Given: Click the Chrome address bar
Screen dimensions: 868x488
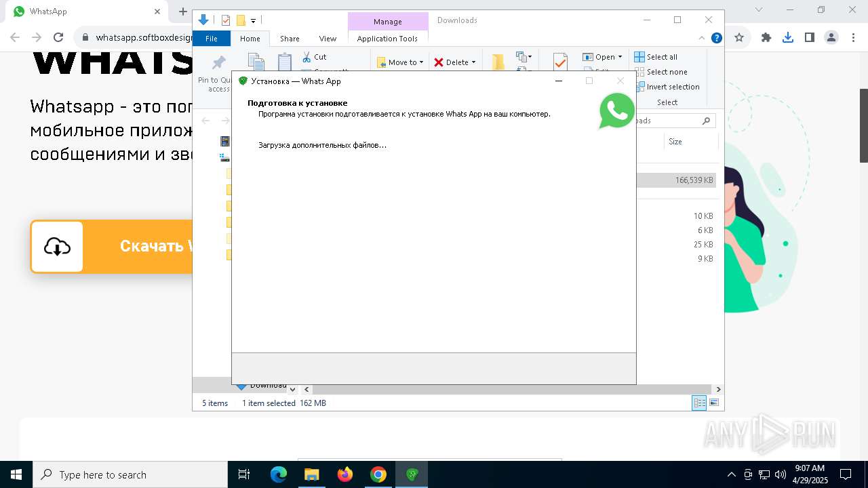Looking at the screenshot, I should [x=144, y=37].
